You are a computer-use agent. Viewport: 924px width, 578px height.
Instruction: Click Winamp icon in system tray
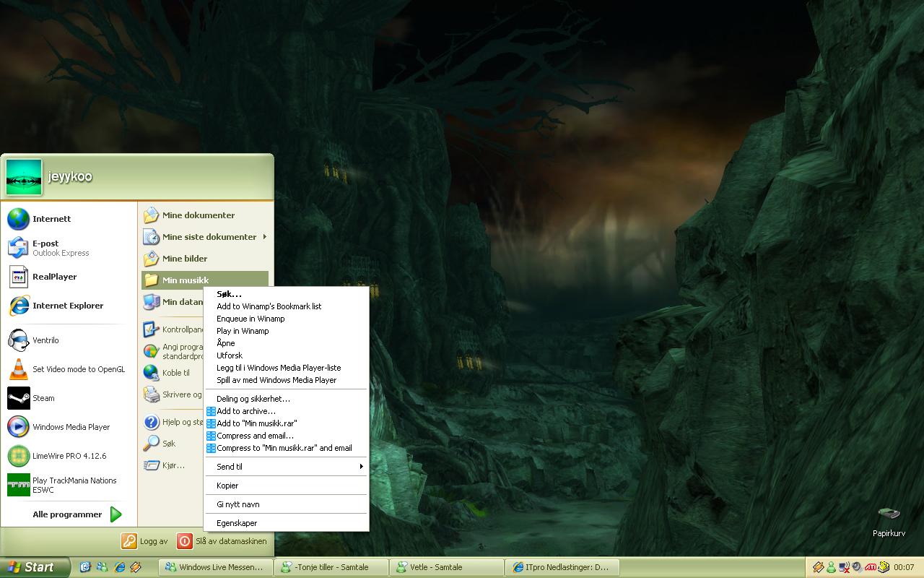[x=818, y=567]
